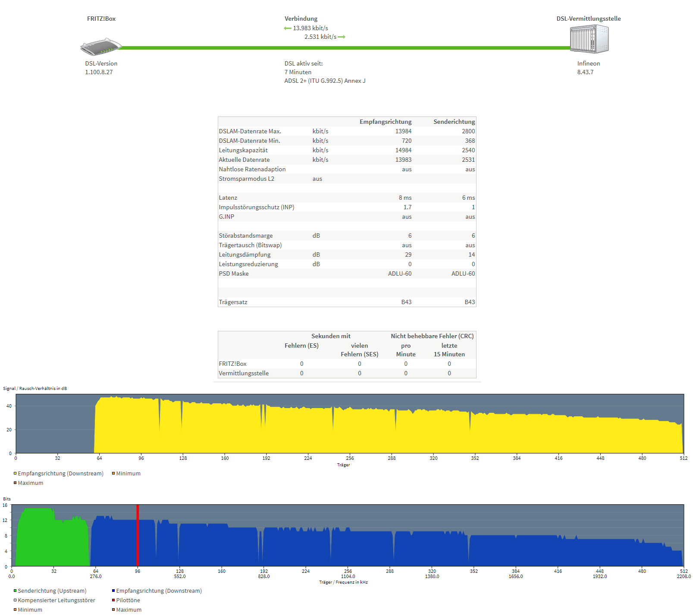Click the downstream arrow next to 13.983 kbit/s
The width and height of the screenshot is (693, 616).
coord(288,28)
